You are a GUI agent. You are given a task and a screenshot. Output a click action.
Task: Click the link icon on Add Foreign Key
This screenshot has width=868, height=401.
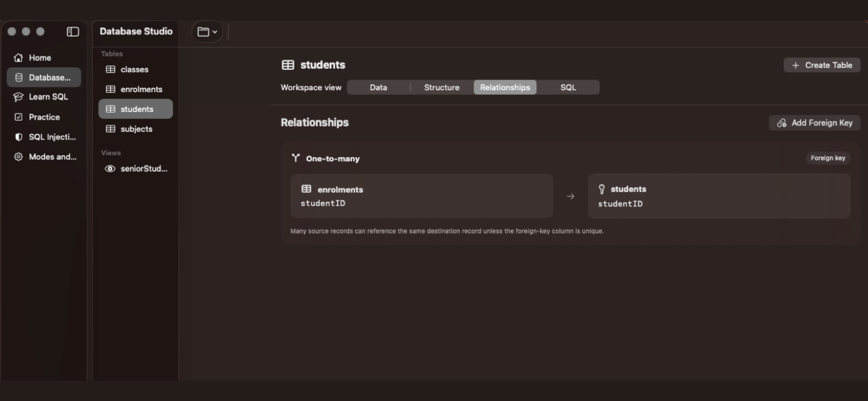pyautogui.click(x=782, y=123)
